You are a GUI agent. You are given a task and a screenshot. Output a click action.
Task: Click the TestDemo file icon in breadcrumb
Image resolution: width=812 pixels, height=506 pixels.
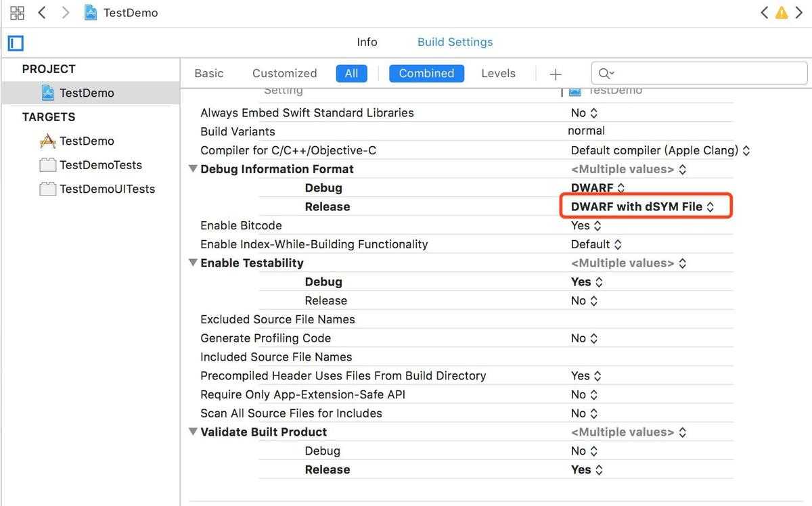point(90,12)
